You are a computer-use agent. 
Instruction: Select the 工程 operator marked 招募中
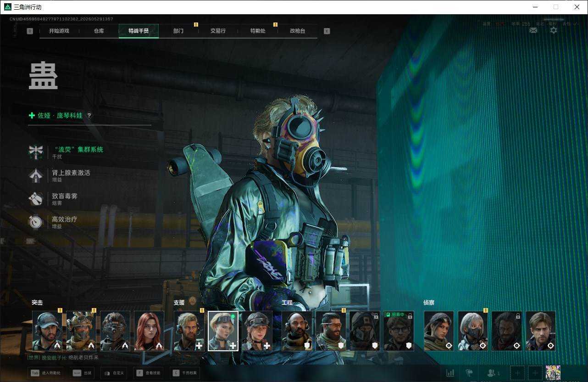tap(399, 331)
